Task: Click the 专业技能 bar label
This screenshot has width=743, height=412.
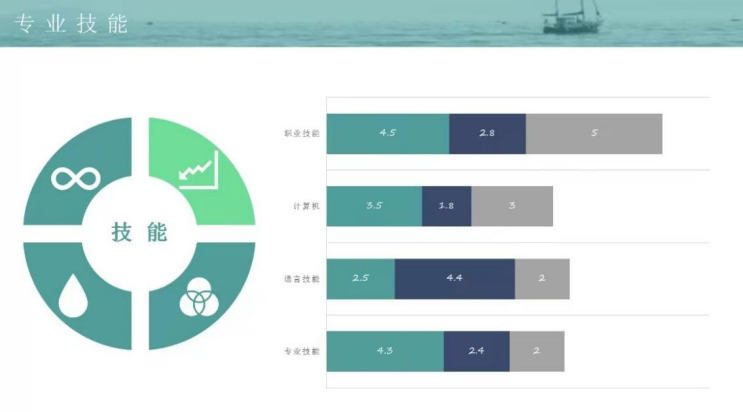Action: click(x=302, y=352)
